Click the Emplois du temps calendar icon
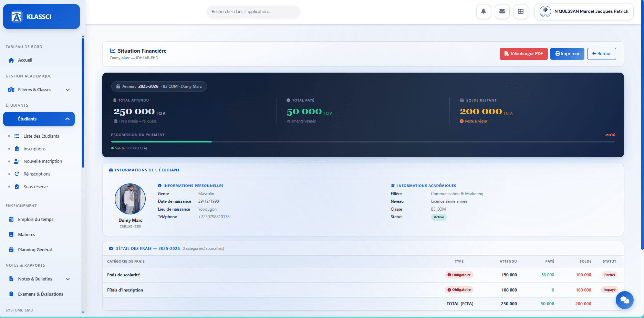This screenshot has height=318, width=644. pyautogui.click(x=11, y=220)
